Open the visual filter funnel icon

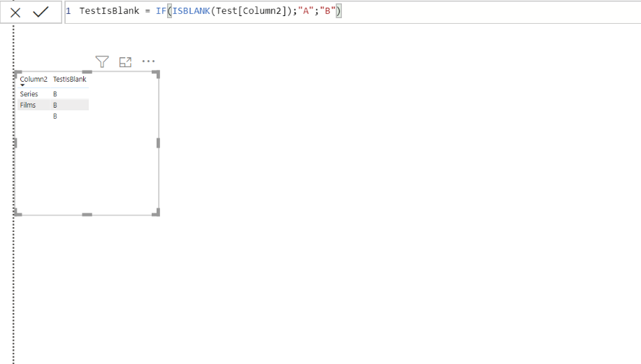(x=102, y=61)
